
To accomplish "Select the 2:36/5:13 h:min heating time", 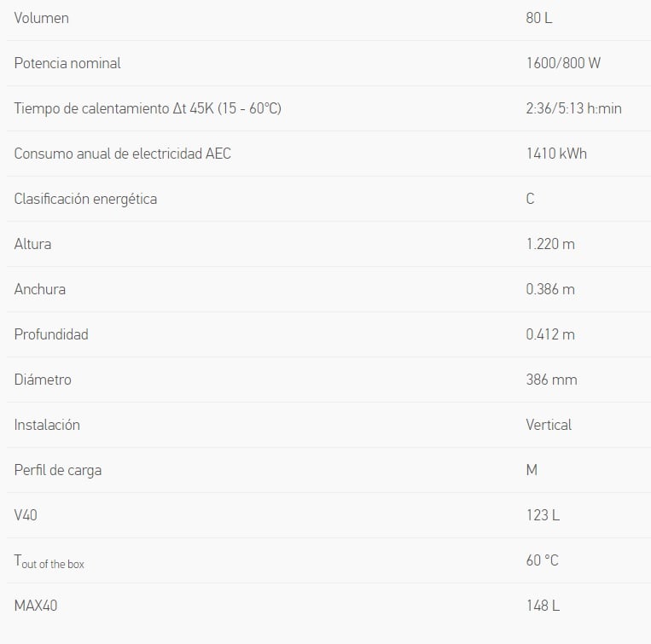I will coord(573,108).
